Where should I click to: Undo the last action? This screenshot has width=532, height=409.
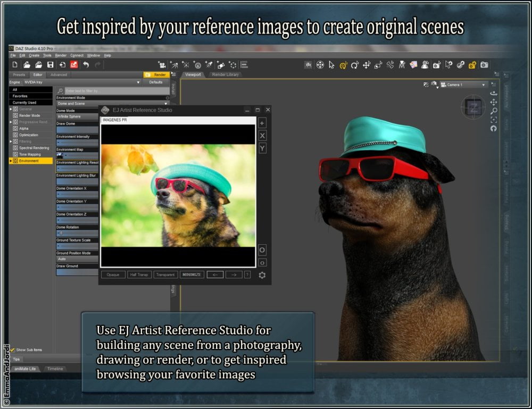(86, 64)
